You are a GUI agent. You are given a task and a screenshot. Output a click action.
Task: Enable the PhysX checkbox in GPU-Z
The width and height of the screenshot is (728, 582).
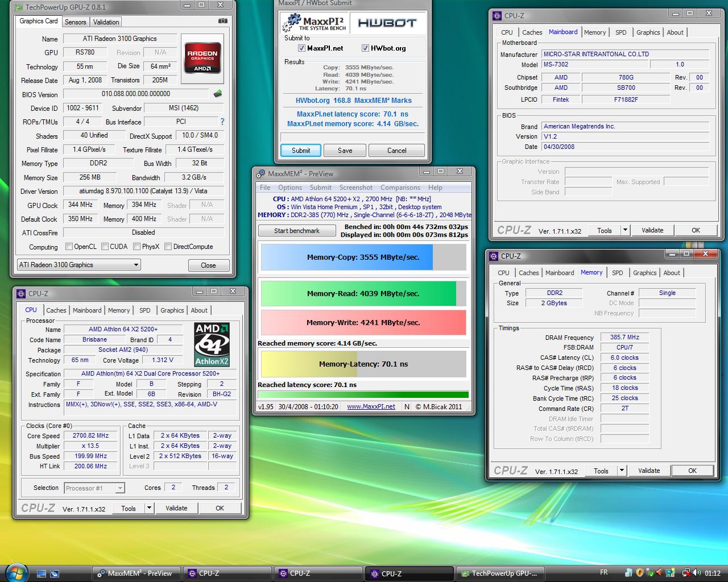coord(136,247)
